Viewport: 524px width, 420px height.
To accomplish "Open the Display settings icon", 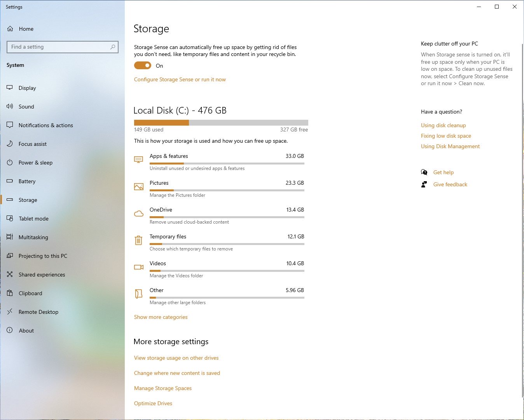I will coord(10,88).
